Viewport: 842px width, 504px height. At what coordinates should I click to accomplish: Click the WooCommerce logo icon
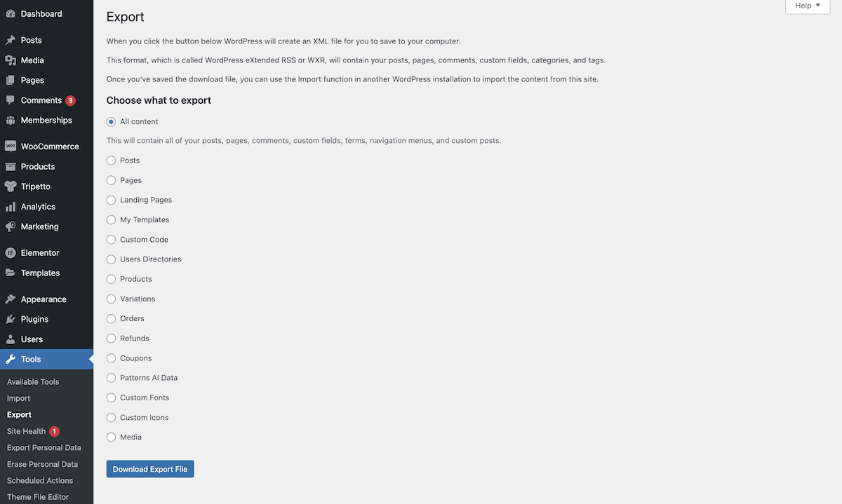pos(11,147)
